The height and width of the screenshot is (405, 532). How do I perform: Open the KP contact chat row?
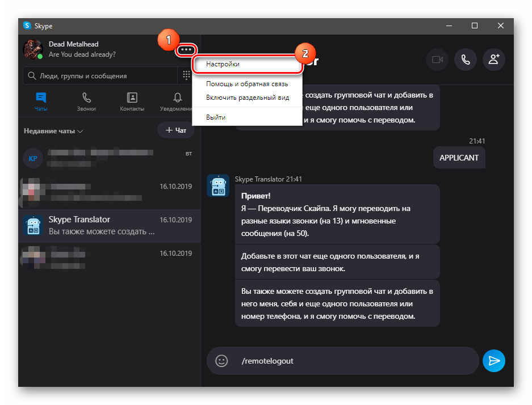coord(109,158)
